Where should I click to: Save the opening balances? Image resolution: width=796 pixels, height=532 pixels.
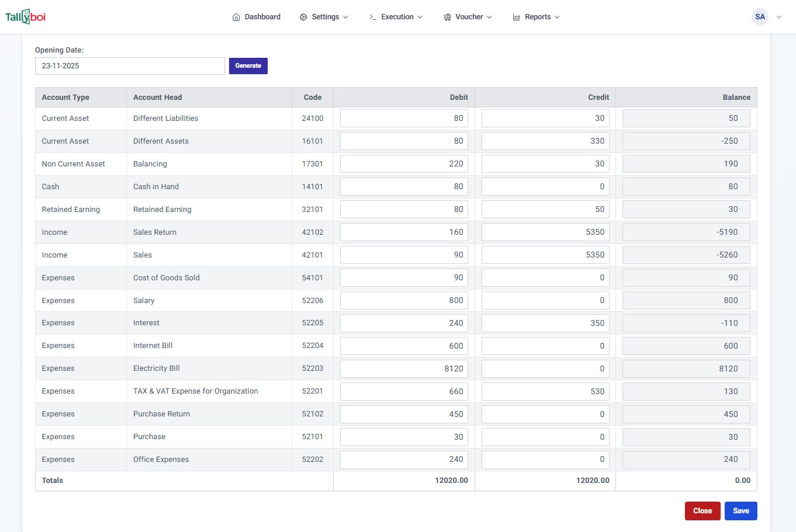[740, 511]
